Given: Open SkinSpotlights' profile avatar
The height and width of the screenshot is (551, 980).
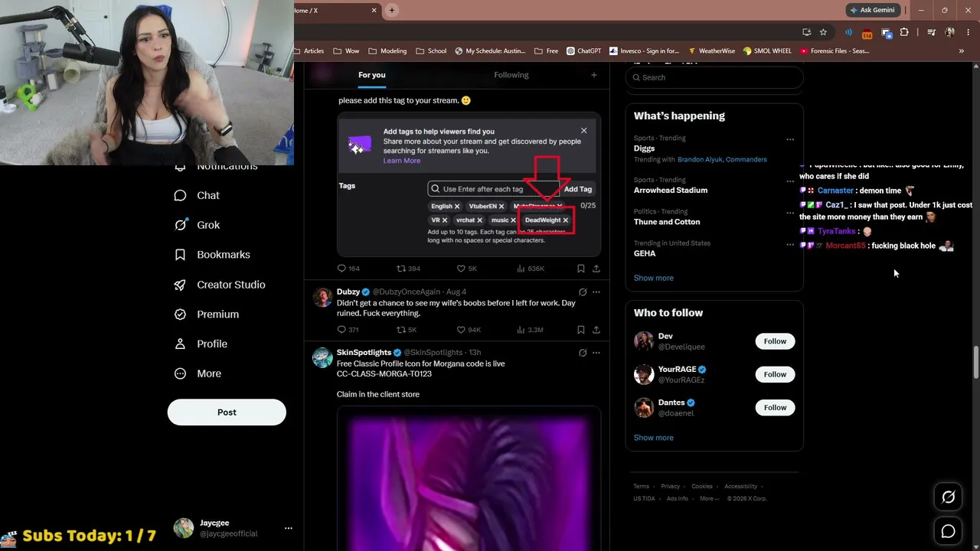Looking at the screenshot, I should point(322,357).
